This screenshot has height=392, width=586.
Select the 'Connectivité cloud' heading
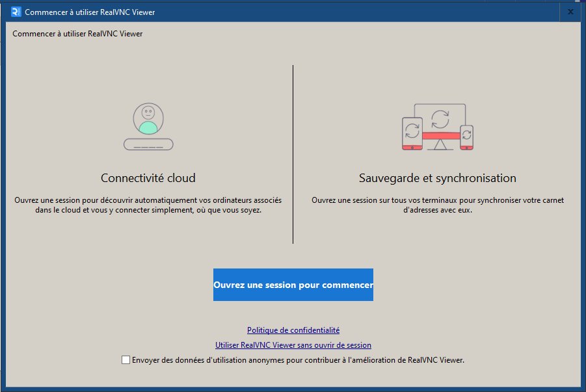(x=148, y=178)
